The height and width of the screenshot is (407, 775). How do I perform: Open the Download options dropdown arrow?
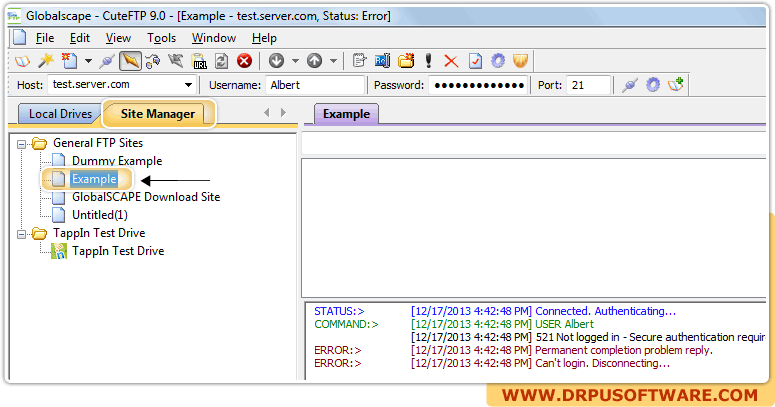click(295, 61)
